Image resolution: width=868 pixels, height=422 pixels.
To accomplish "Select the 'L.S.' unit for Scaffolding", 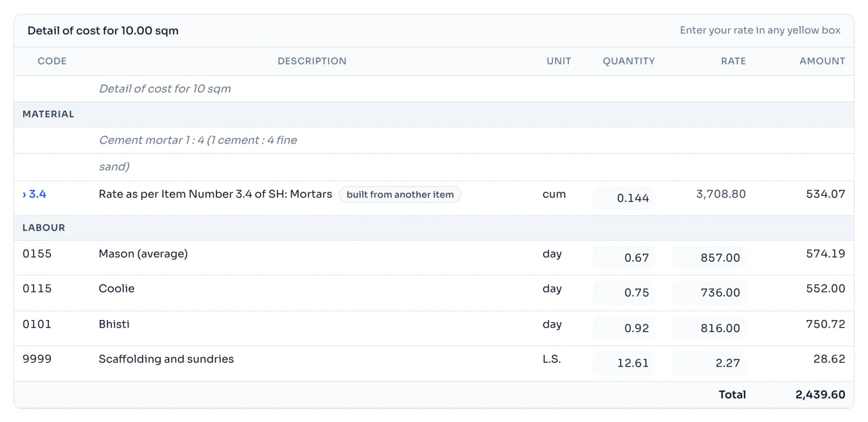I will pos(552,359).
